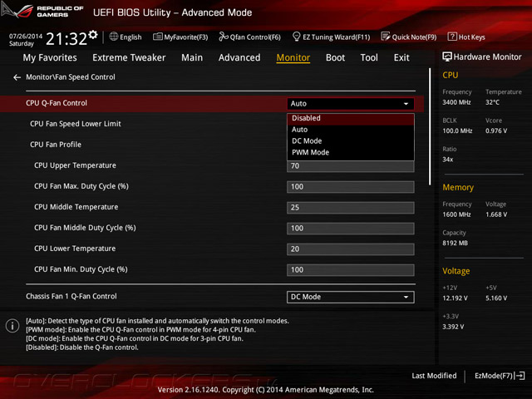
Task: Select PWM Mode in dropdown list
Action: tap(351, 153)
